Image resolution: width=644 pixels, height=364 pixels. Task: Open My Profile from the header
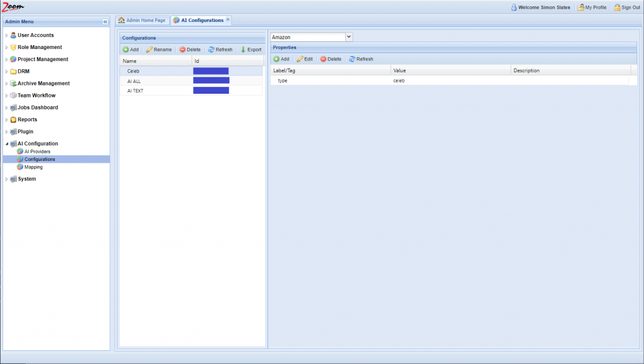pyautogui.click(x=592, y=8)
